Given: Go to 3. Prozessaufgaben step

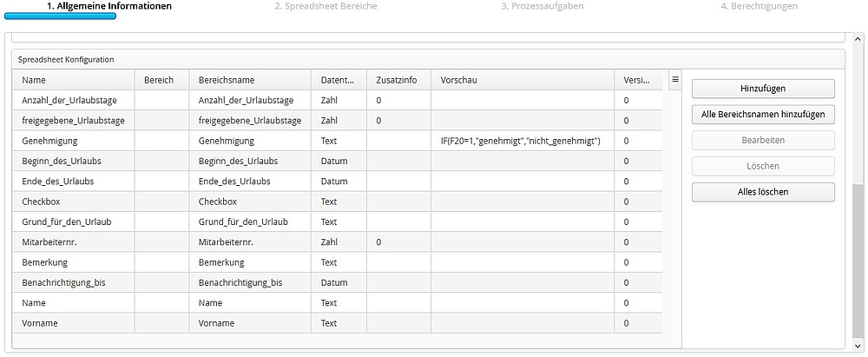Looking at the screenshot, I should (x=542, y=6).
